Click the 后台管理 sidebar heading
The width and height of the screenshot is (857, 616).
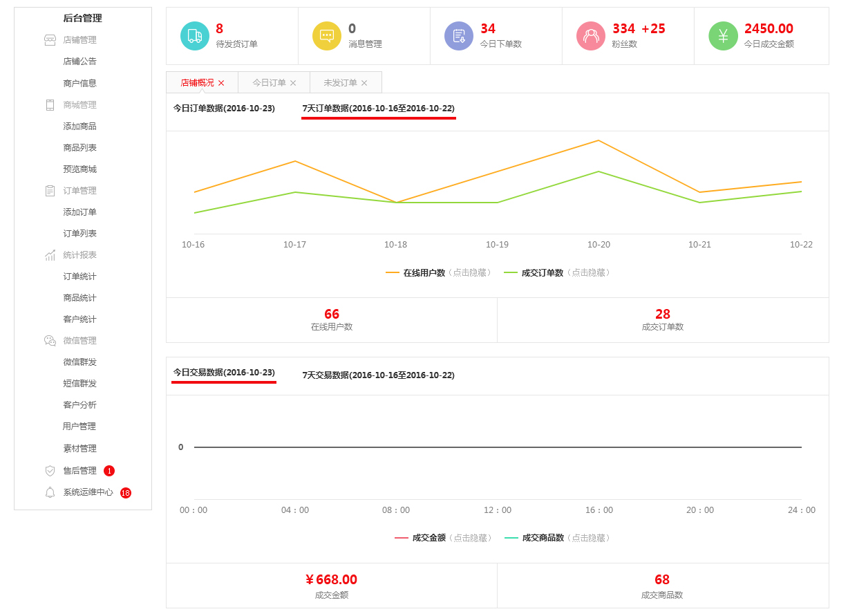[82, 19]
